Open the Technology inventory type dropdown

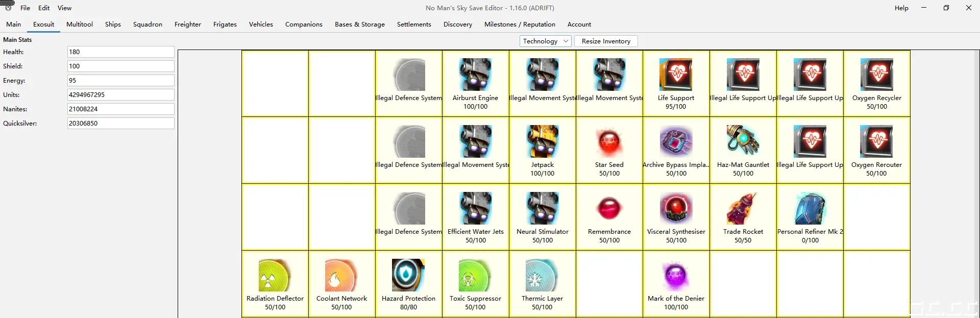545,41
